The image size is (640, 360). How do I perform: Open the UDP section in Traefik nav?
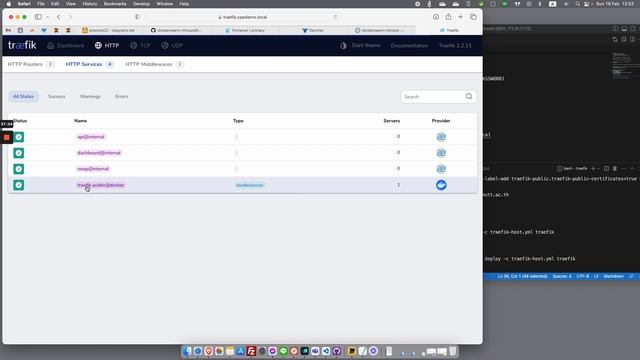172,46
